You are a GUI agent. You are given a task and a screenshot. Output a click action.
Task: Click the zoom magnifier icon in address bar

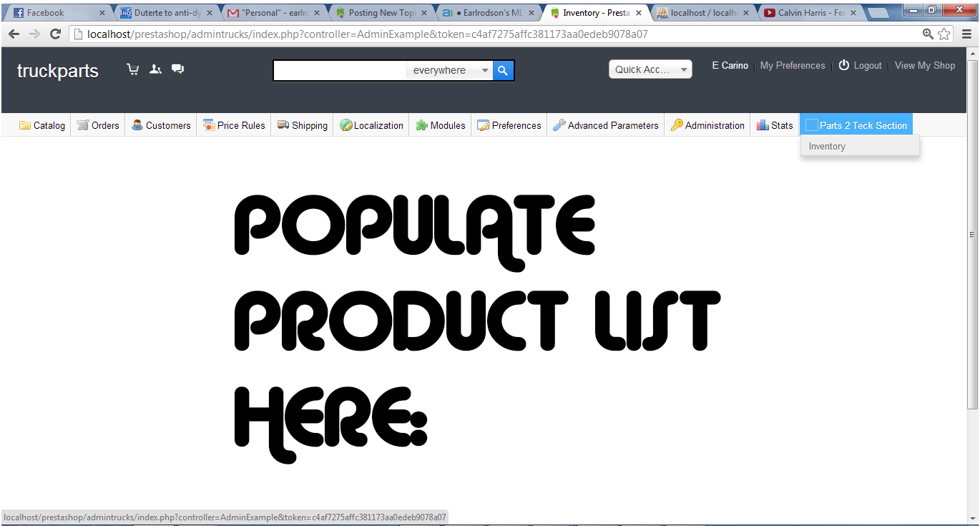coord(928,34)
